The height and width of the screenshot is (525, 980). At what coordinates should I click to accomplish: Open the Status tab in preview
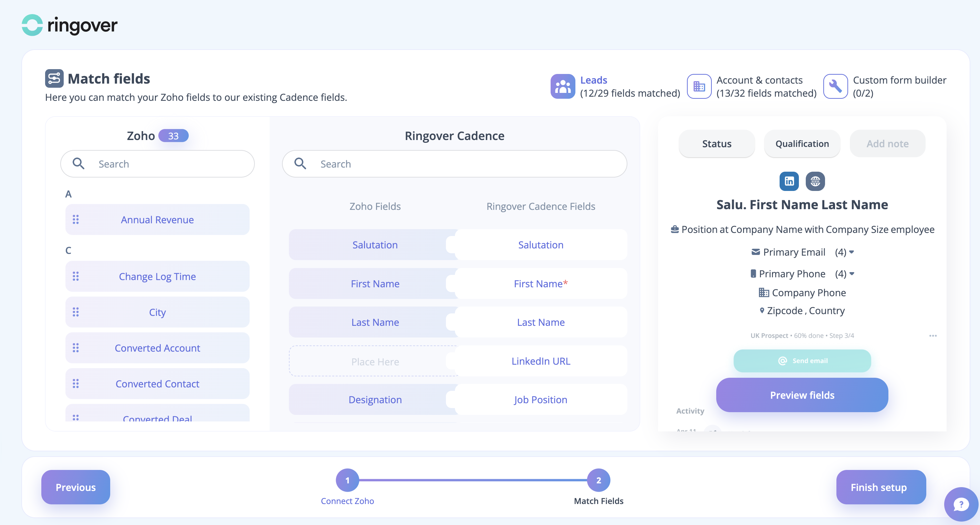(716, 143)
